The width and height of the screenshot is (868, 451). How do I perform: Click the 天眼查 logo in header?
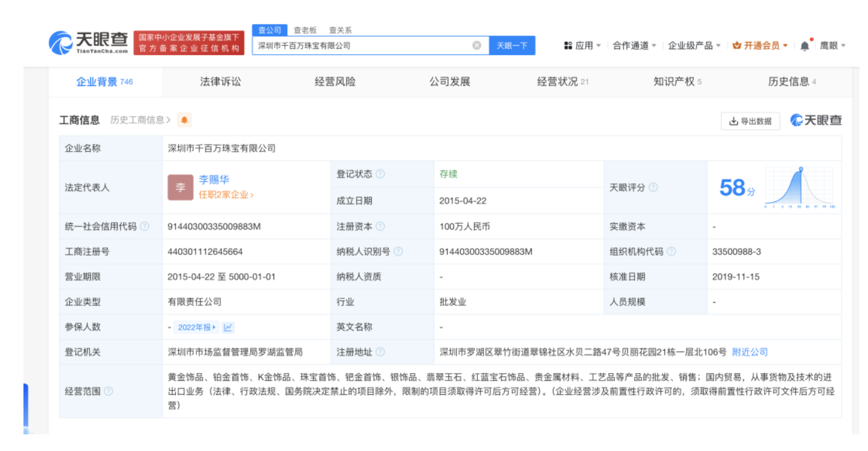[x=88, y=43]
